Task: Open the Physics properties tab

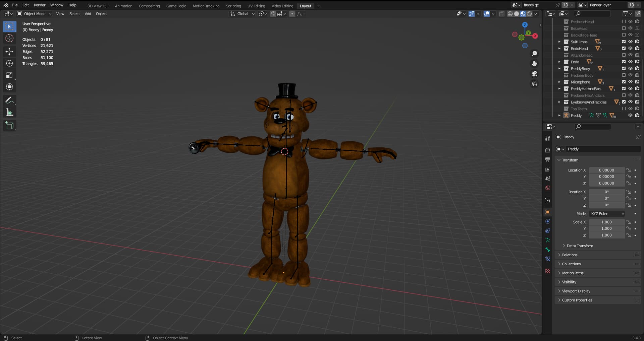Action: [x=548, y=221]
